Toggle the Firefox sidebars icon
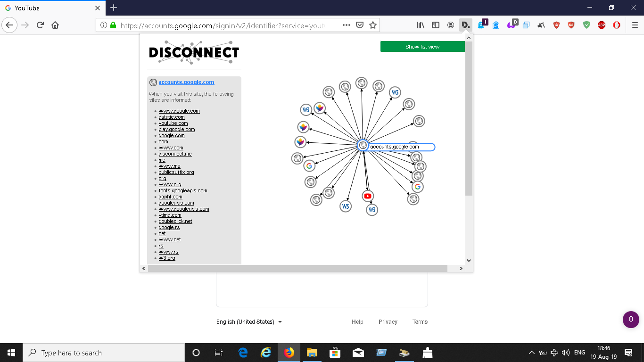 [436, 25]
